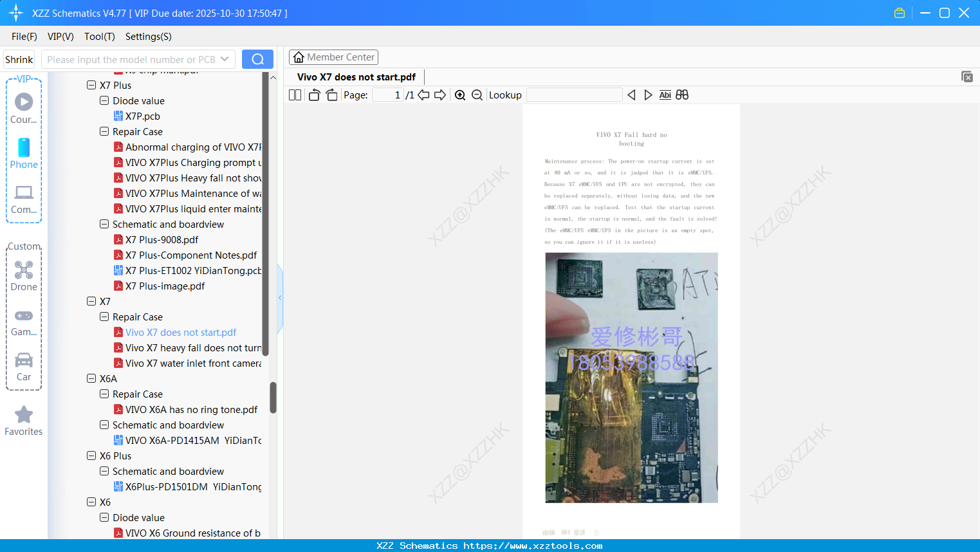
Task: Open the Tool(T) menu
Action: pos(100,37)
